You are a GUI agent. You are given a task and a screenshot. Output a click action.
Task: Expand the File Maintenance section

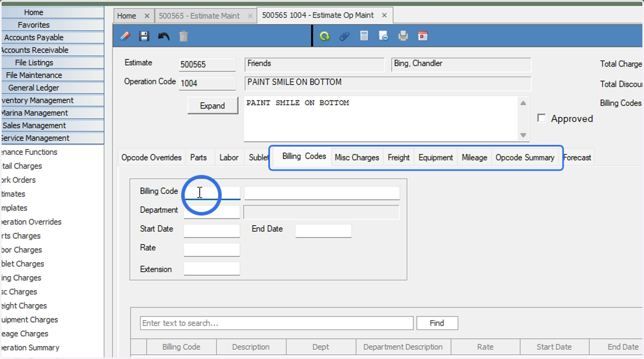pos(52,75)
